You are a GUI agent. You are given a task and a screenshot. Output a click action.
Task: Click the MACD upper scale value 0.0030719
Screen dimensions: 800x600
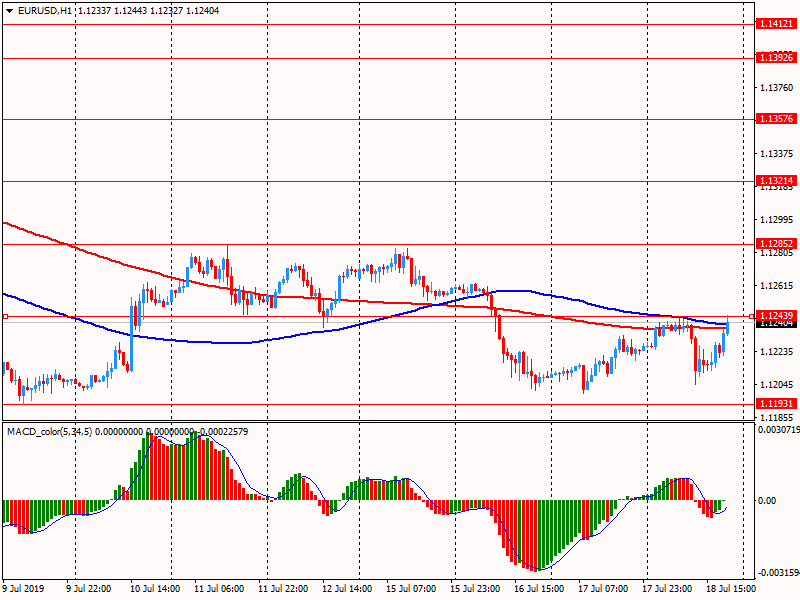(779, 430)
